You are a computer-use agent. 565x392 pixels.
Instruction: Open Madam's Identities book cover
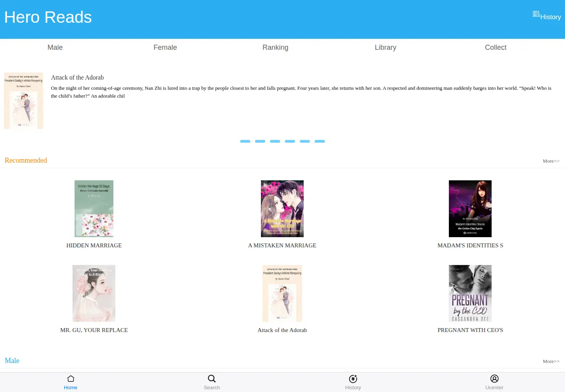click(470, 209)
